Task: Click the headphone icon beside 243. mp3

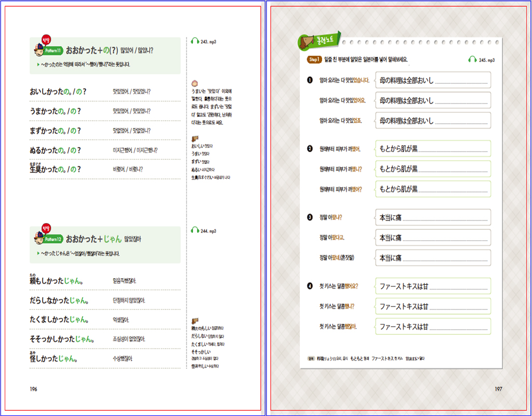Action: tap(195, 41)
